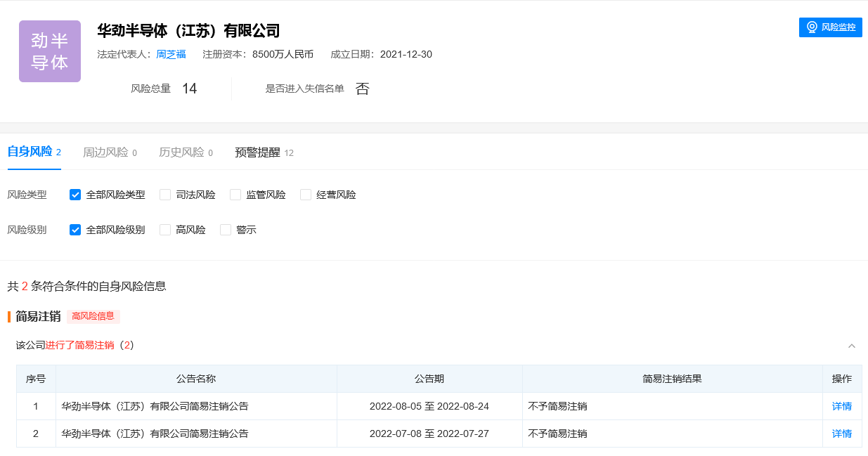Check the 警示 level checkbox
The height and width of the screenshot is (456, 868).
[x=226, y=230]
